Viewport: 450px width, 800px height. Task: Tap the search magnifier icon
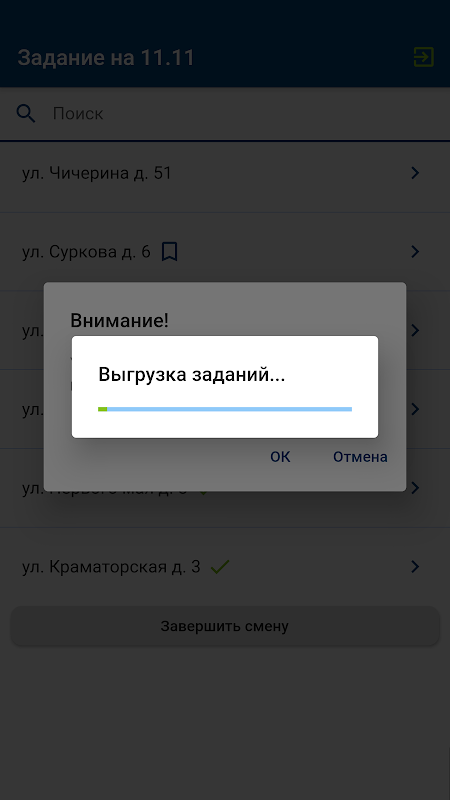point(26,113)
